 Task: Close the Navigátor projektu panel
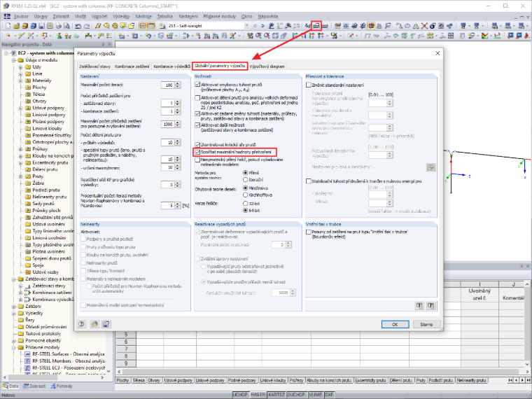110,44
